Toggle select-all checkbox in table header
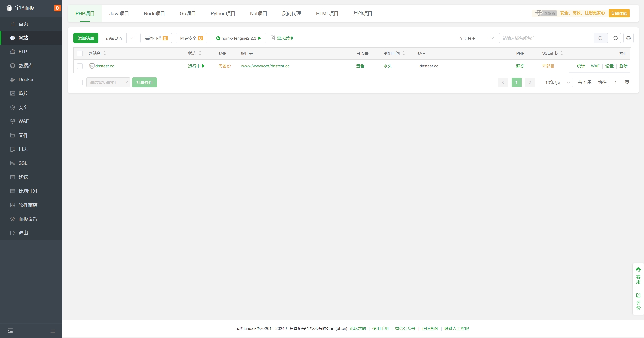The height and width of the screenshot is (338, 644). pyautogui.click(x=80, y=53)
